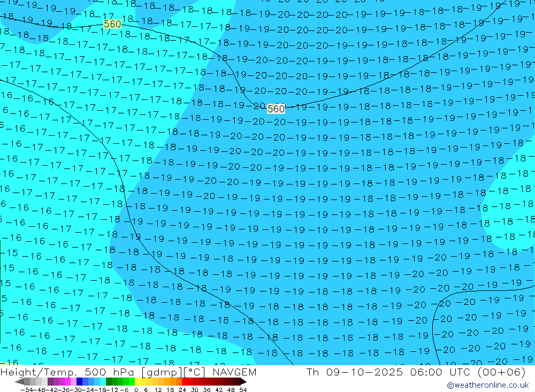535x392 pixels.
Task: Click the 24 label under the legend
Action: 182,390
